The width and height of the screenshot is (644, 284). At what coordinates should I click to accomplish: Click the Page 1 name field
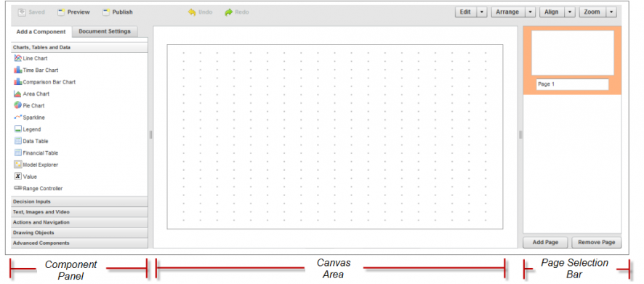click(572, 84)
